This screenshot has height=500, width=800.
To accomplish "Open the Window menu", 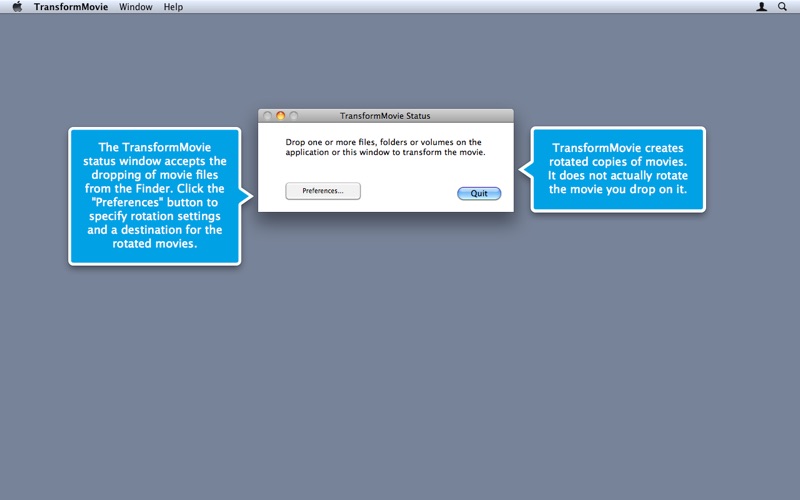I will click(x=136, y=7).
